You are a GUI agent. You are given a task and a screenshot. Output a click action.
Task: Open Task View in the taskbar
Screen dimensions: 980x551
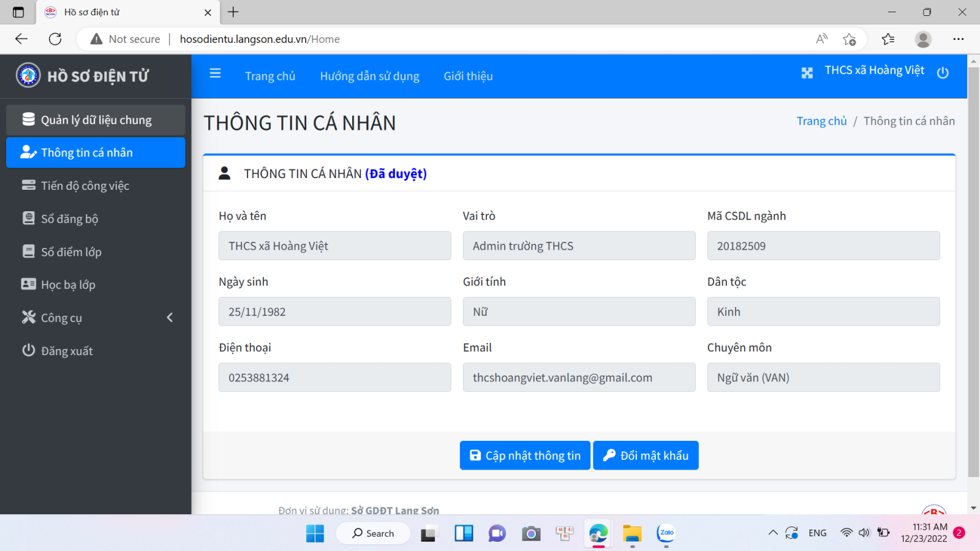point(429,534)
